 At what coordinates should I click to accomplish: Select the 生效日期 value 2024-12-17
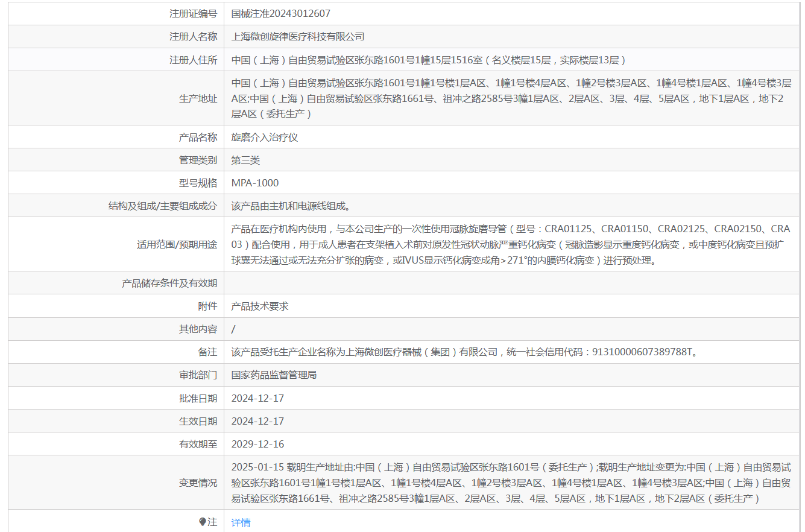[257, 421]
